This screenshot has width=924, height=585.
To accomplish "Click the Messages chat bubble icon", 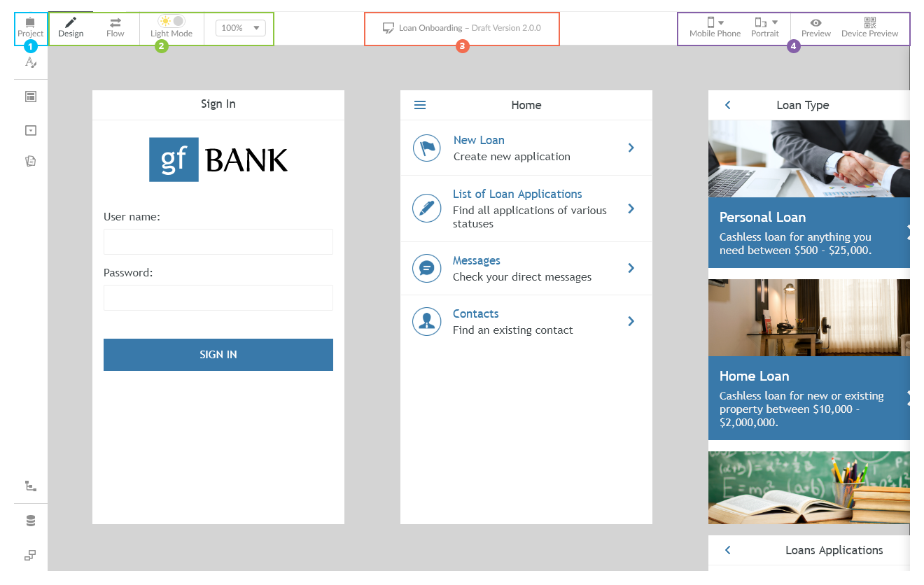I will pos(427,268).
